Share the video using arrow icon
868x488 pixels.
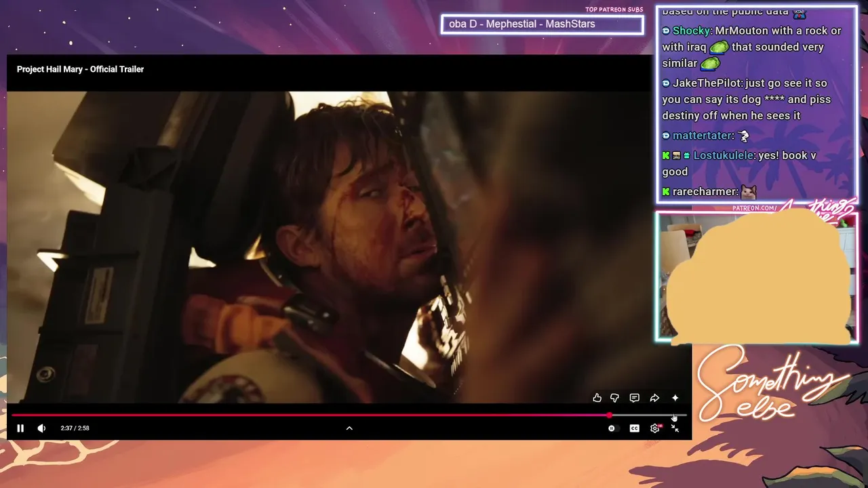coord(654,398)
